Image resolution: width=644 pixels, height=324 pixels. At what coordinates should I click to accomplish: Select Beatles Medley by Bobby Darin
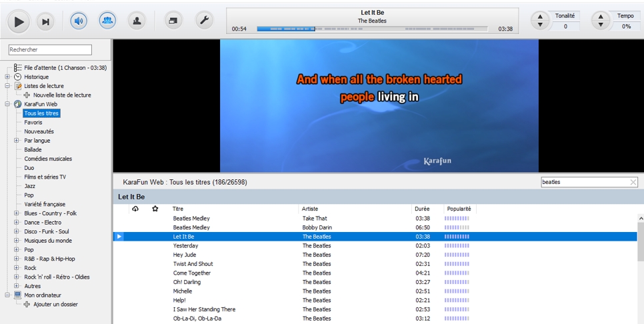click(x=375, y=227)
